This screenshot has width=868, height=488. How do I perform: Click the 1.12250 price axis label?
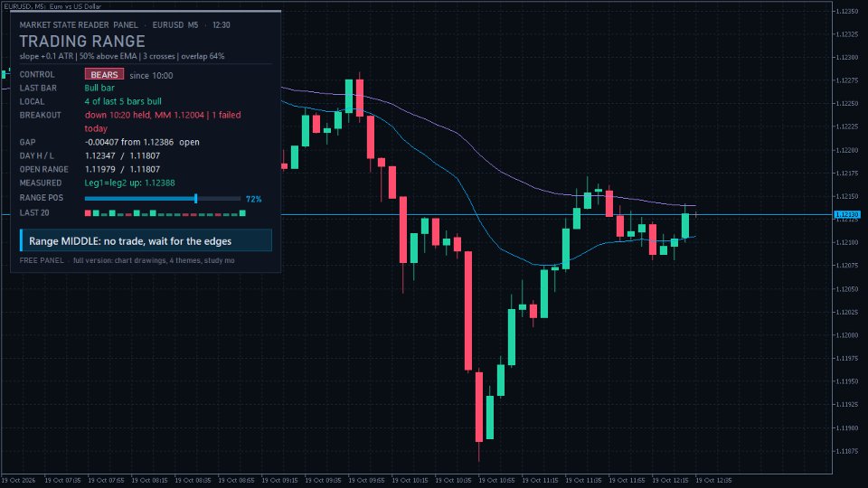[847, 103]
